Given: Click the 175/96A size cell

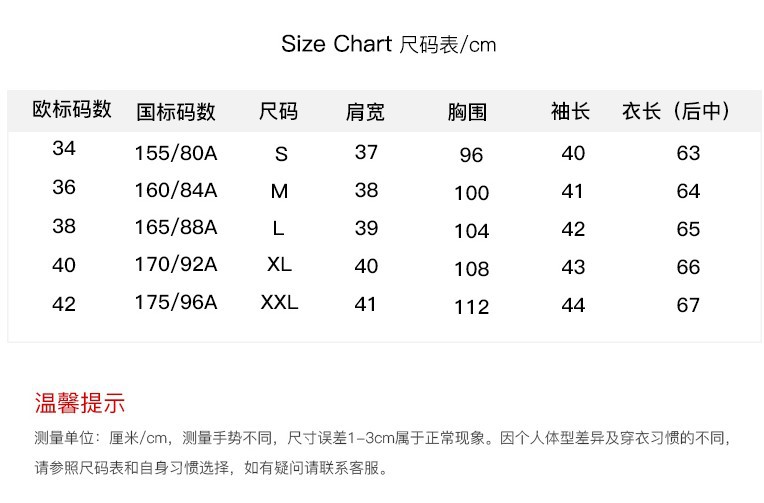Looking at the screenshot, I should (175, 303).
